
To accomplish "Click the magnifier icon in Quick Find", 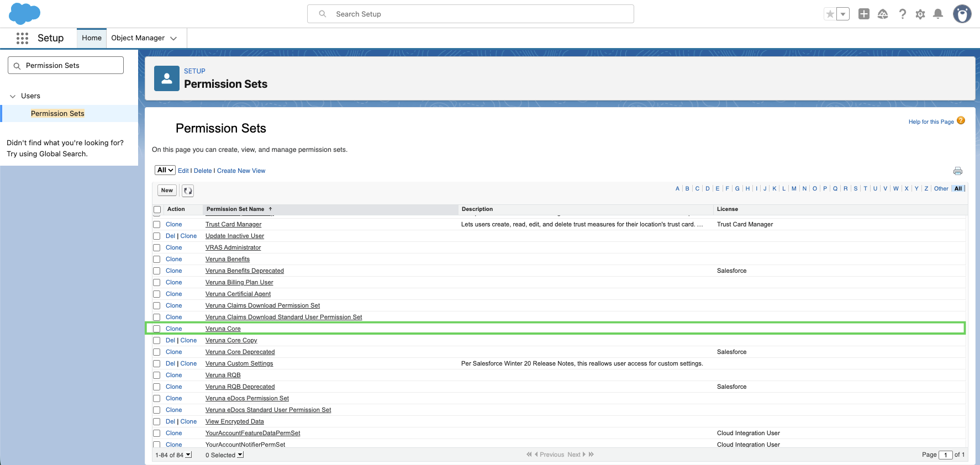I will coord(17,66).
